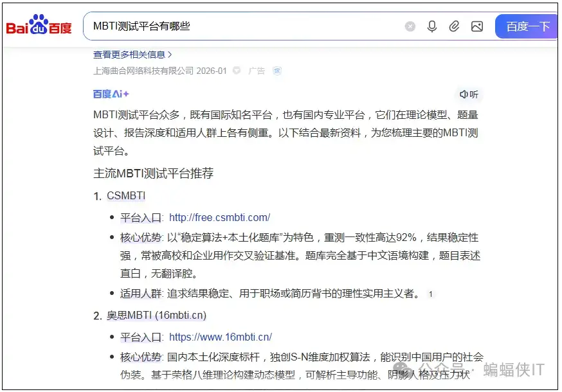Open image search icon
The width and height of the screenshot is (562, 392).
pos(476,26)
